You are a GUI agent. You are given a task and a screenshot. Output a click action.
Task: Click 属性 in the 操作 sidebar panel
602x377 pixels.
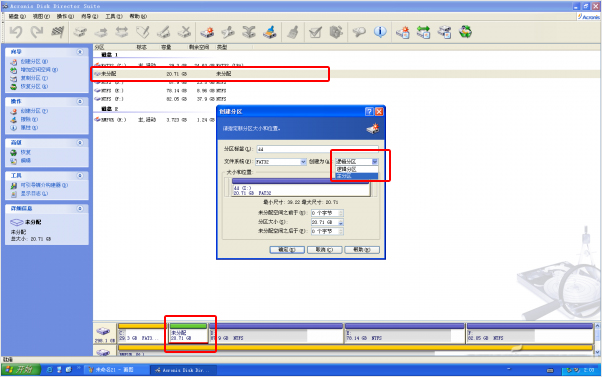tap(29, 128)
